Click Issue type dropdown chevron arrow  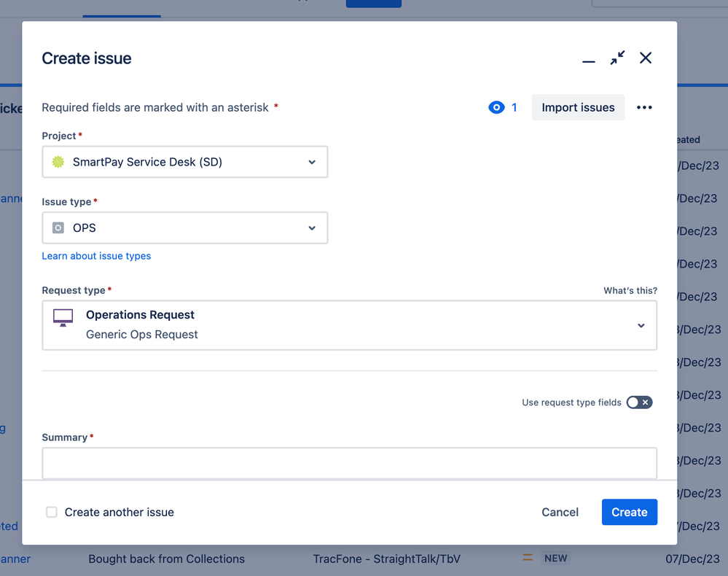(x=312, y=228)
